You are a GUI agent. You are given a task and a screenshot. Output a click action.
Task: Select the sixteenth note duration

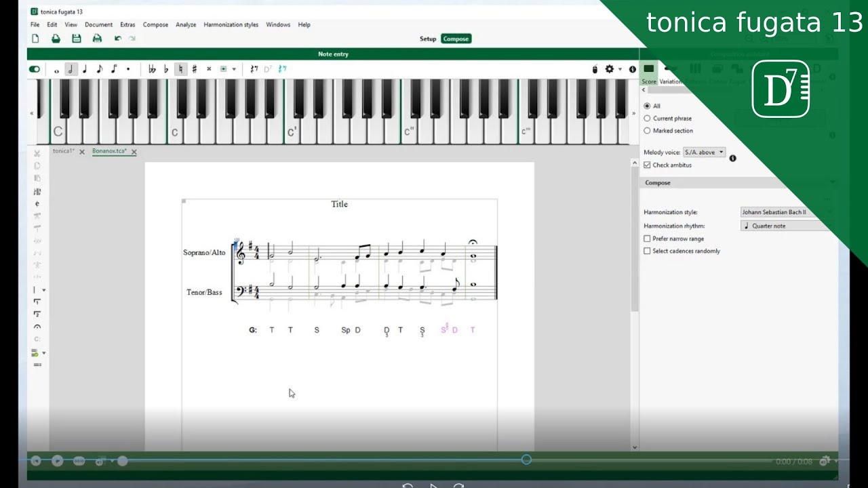113,69
